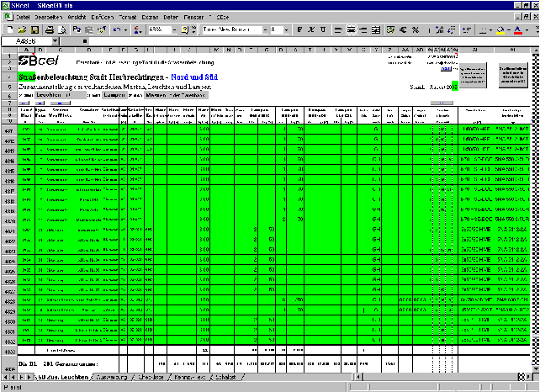Open the Ansicht menu
Viewport: 540px width, 392px height.
click(x=77, y=17)
